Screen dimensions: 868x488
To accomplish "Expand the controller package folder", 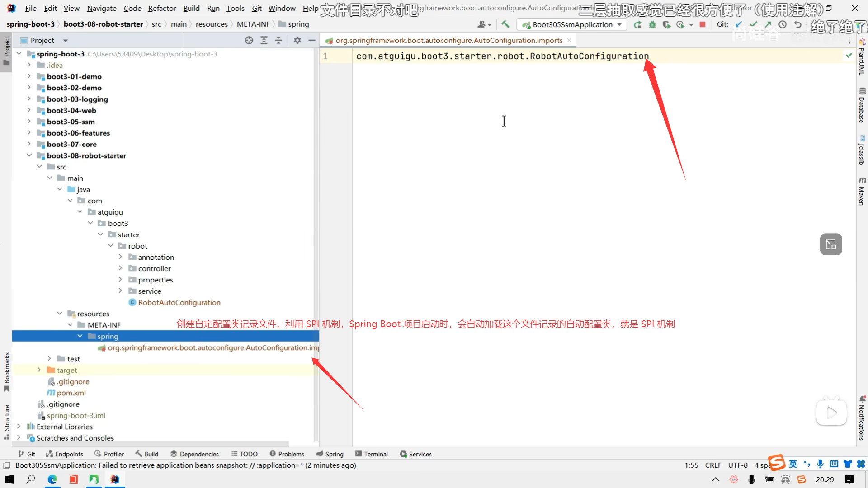I will tap(120, 268).
